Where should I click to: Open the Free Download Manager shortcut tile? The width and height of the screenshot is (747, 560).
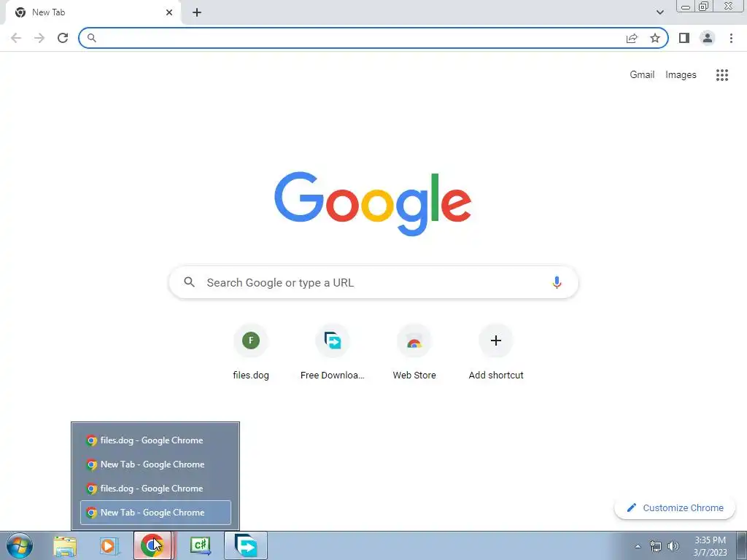(x=333, y=352)
